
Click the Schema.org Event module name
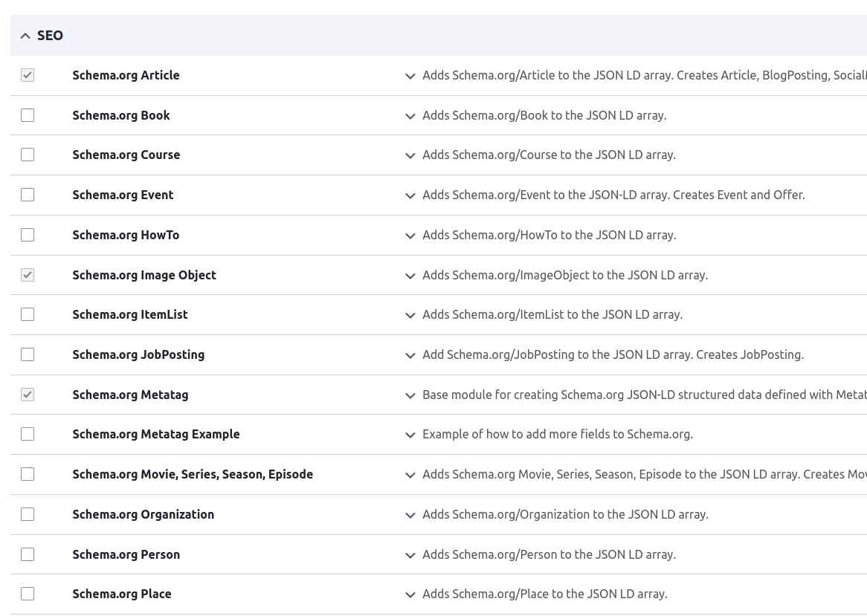tap(123, 195)
